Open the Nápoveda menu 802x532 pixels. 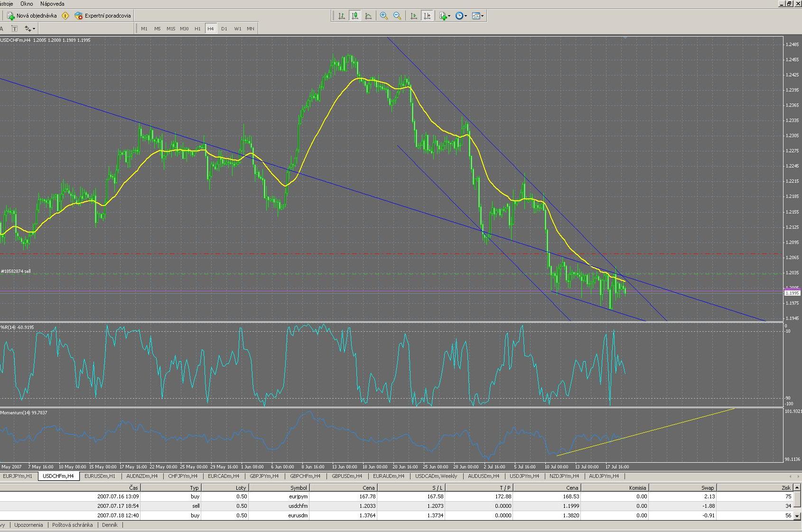pyautogui.click(x=52, y=3)
